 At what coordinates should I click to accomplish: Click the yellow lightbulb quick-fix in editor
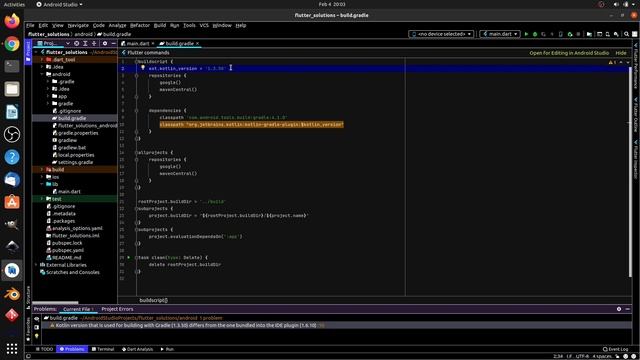pyautogui.click(x=143, y=68)
